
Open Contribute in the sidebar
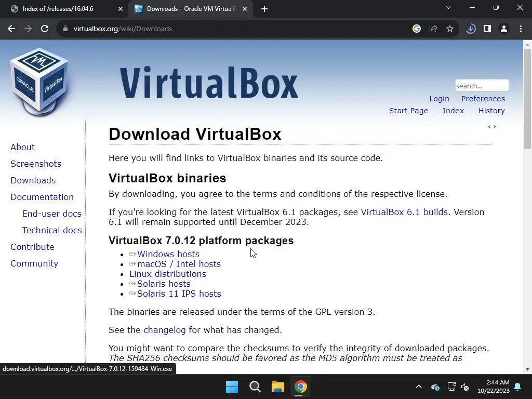(x=32, y=247)
